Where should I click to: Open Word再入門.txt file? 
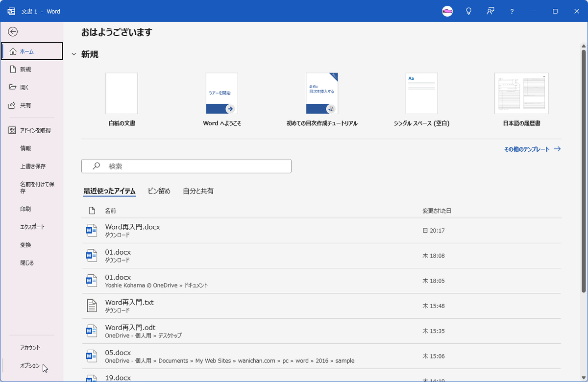tap(321, 306)
